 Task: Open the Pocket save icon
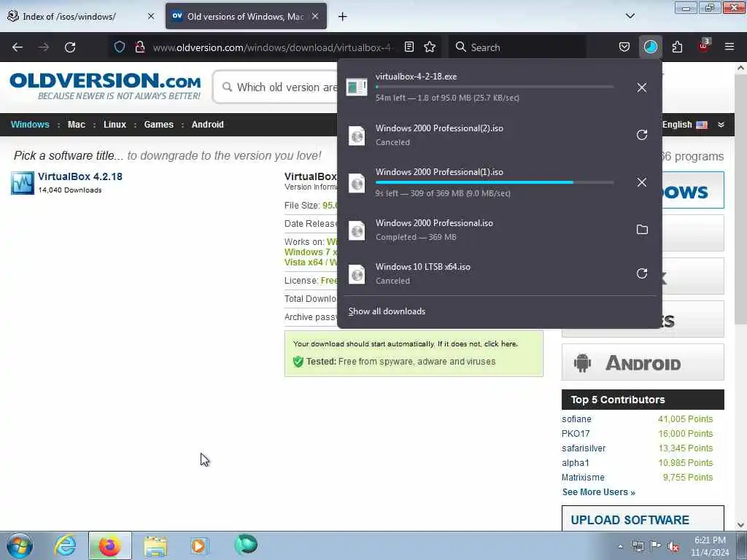[x=624, y=47]
